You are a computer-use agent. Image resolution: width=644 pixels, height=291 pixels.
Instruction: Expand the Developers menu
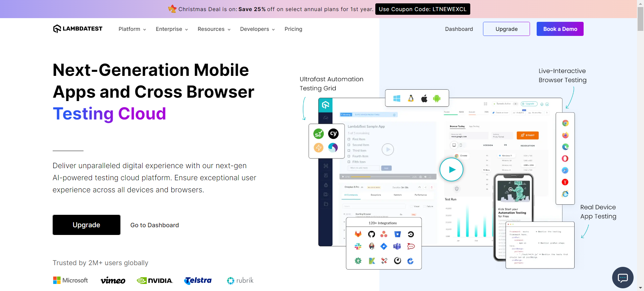pyautogui.click(x=257, y=29)
